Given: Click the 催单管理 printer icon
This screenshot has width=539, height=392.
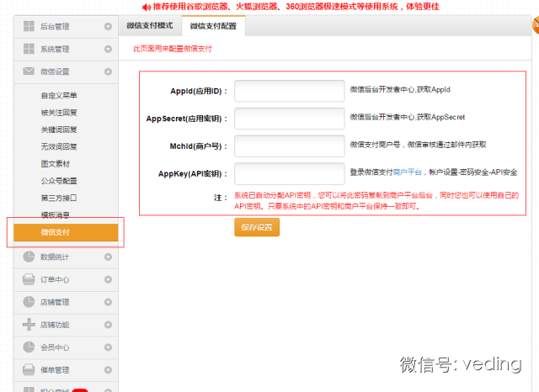Looking at the screenshot, I should (29, 369).
